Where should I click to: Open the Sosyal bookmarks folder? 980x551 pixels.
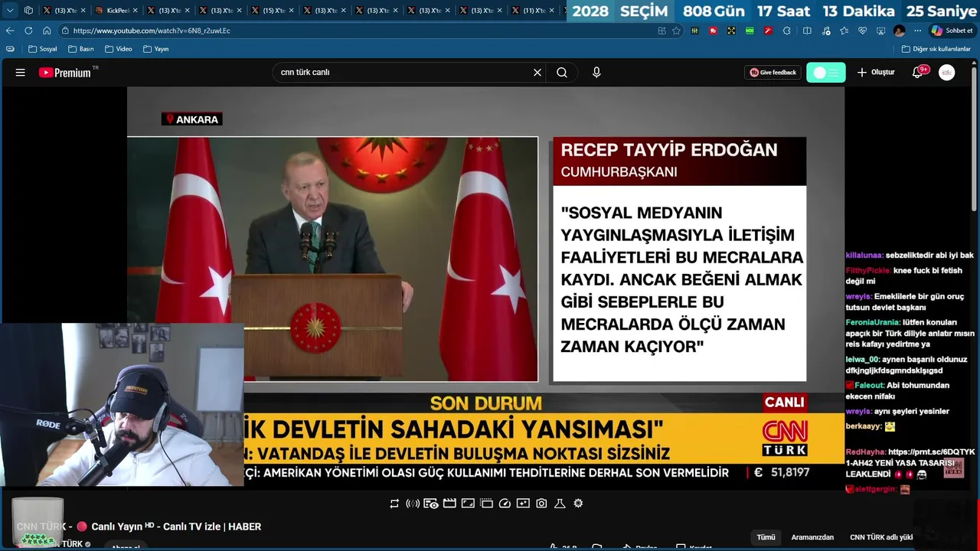point(43,49)
